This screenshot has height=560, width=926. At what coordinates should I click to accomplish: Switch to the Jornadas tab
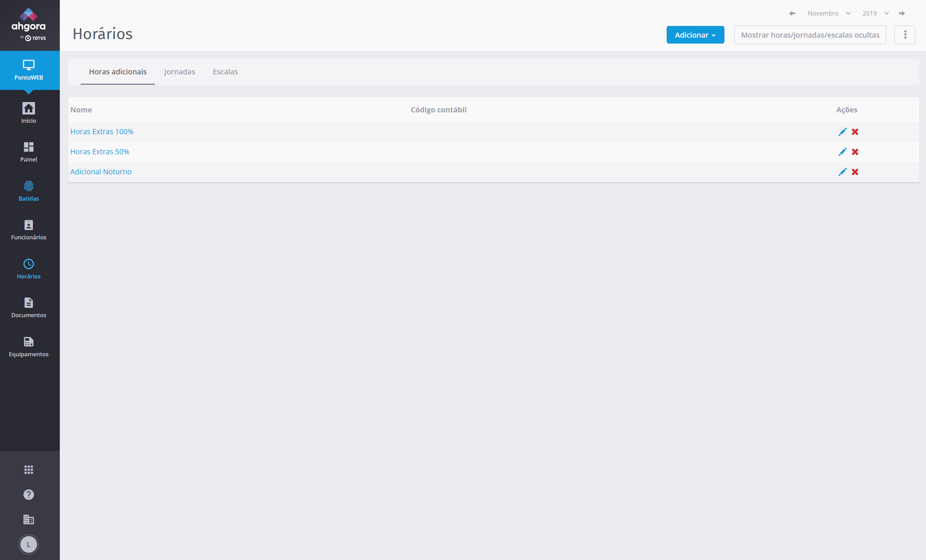coord(179,72)
